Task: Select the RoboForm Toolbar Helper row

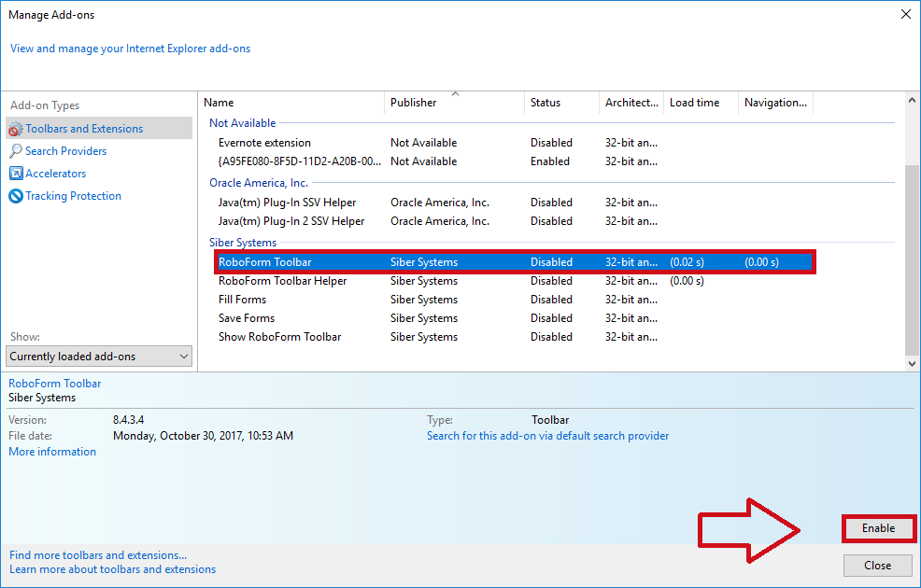Action: (515, 281)
